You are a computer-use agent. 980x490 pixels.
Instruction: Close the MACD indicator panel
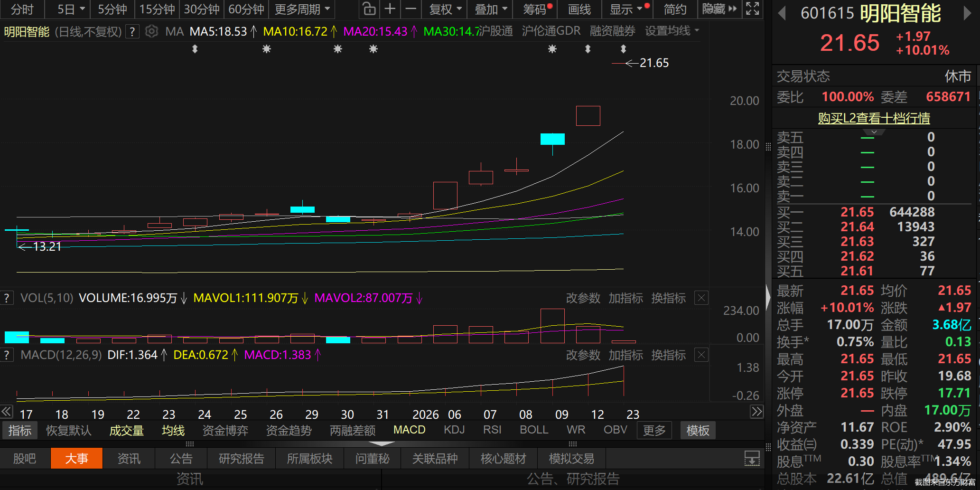click(701, 355)
